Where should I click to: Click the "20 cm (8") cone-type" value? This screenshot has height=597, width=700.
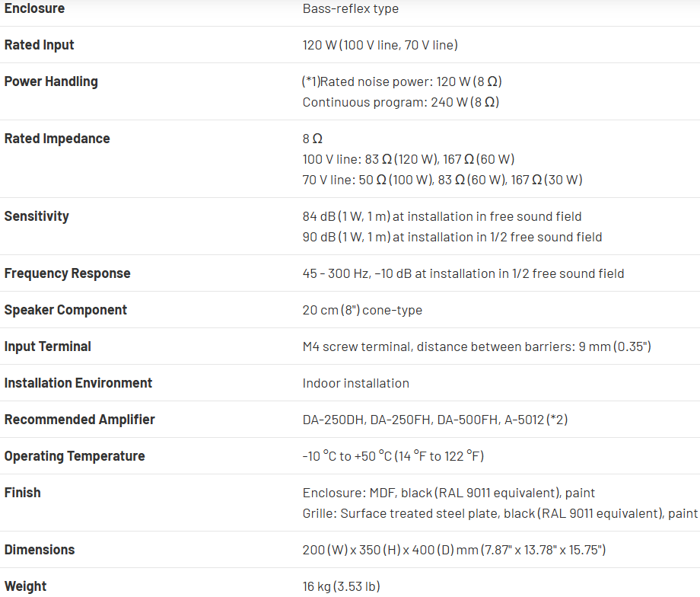(362, 310)
